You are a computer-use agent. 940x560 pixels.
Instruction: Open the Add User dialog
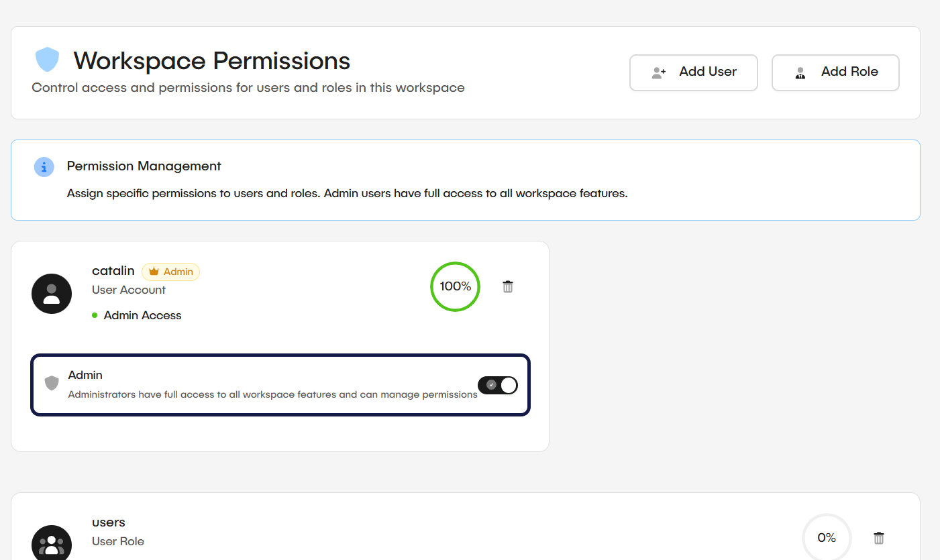(693, 72)
